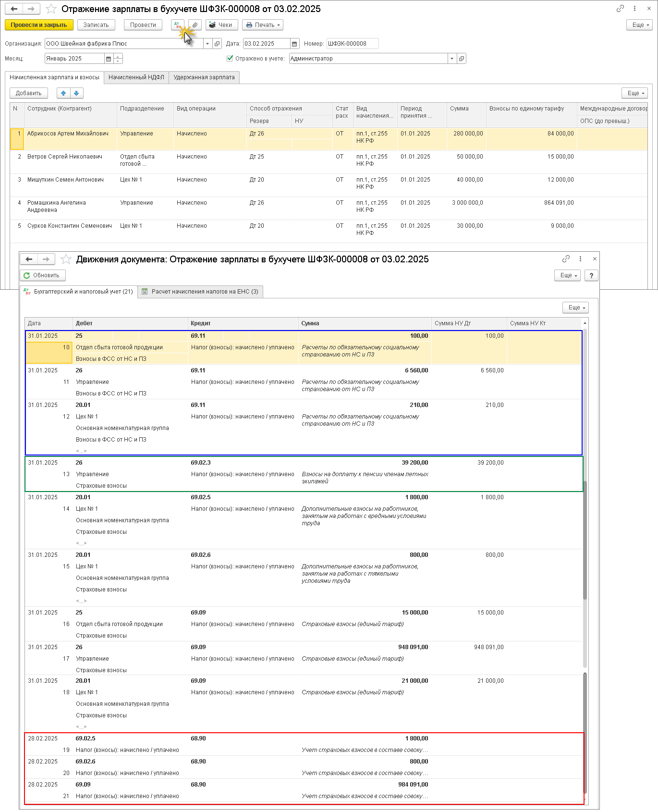658x812 pixels.
Task: Go back in the Отражение зарплаты window
Action: [14, 9]
